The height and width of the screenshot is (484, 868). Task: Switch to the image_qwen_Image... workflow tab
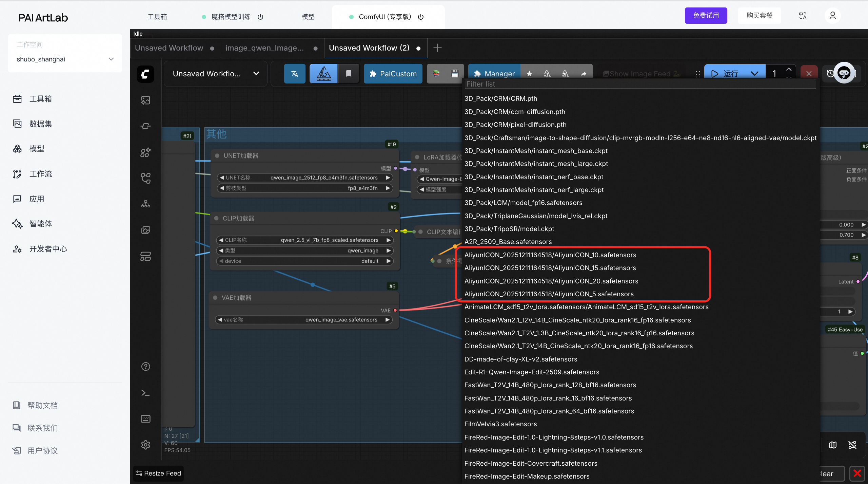[264, 48]
